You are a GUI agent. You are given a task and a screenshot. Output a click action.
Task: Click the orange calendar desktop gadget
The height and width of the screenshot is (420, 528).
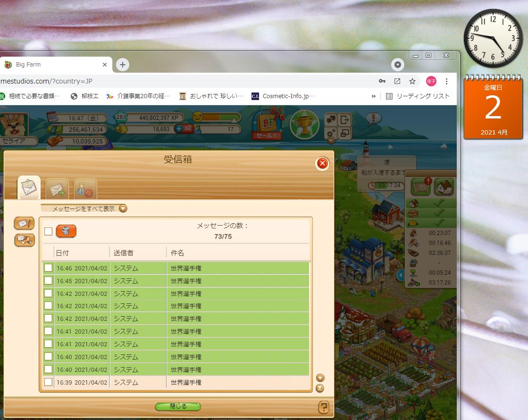[493, 107]
